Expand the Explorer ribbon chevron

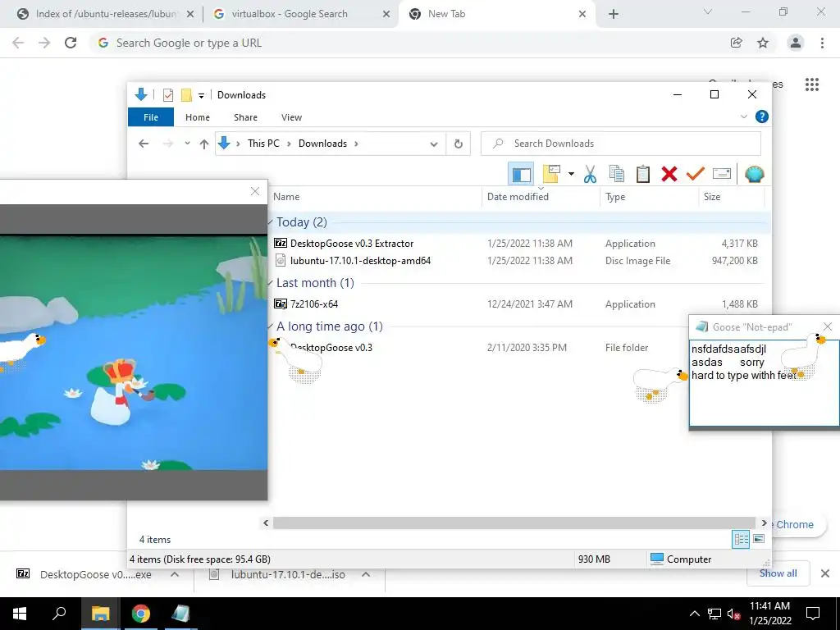(743, 116)
